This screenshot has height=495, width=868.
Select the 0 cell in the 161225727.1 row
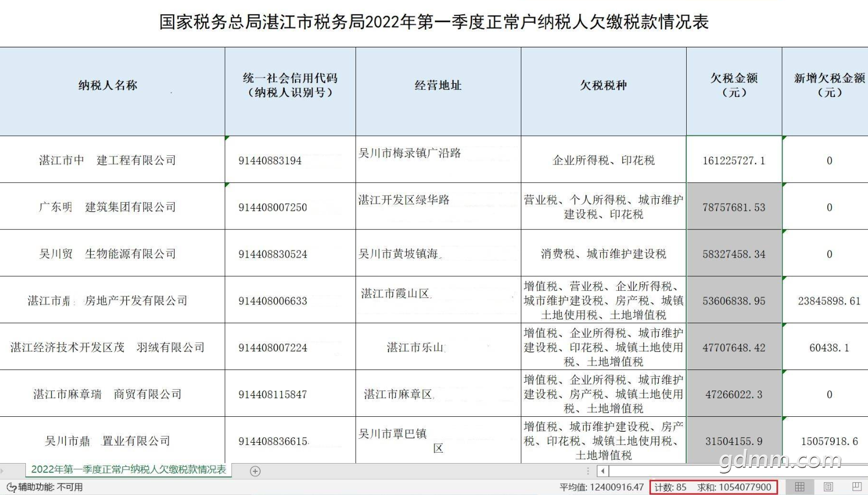(825, 160)
